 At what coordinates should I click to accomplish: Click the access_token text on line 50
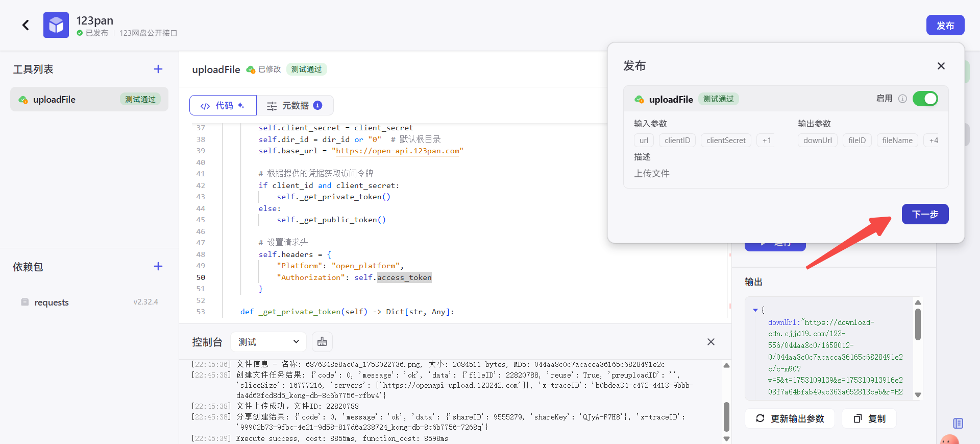point(404,277)
